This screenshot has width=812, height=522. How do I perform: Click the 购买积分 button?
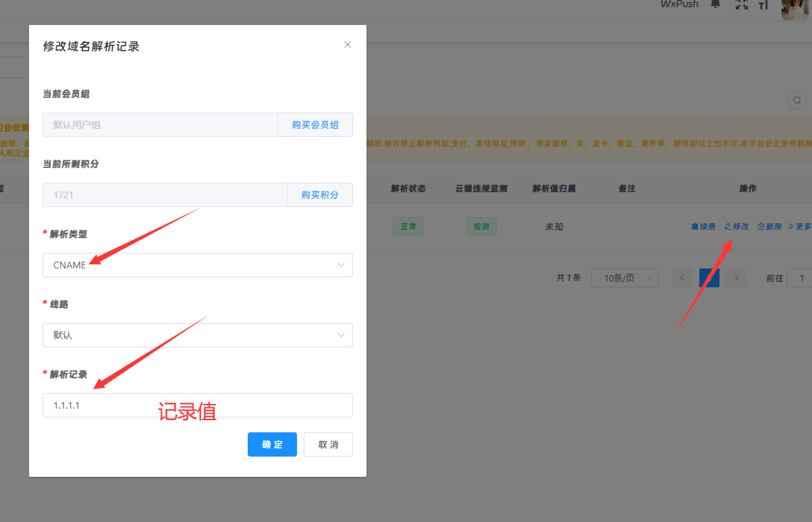click(x=320, y=195)
